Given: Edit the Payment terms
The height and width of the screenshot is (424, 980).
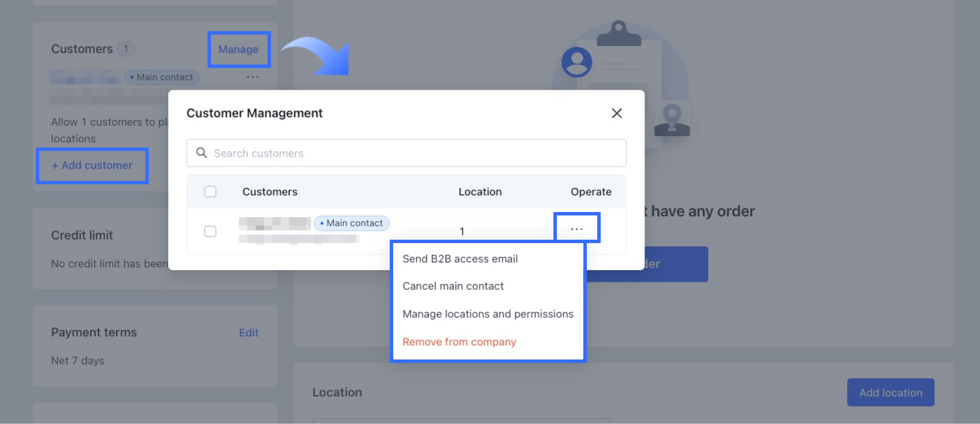Looking at the screenshot, I should point(249,332).
